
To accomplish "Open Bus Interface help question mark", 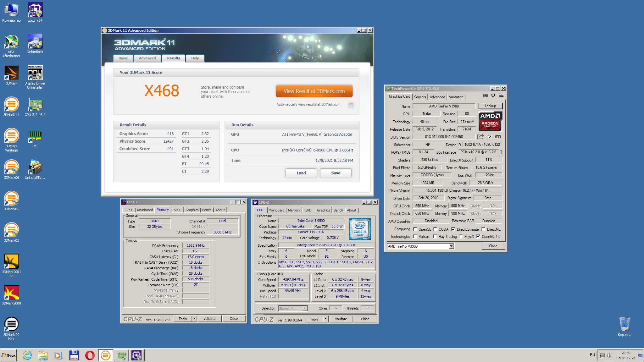I will point(501,152).
